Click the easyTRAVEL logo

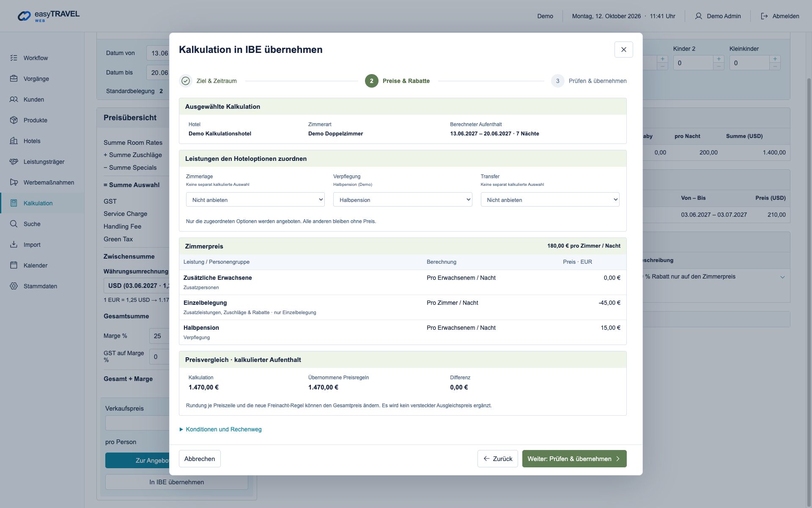49,16
